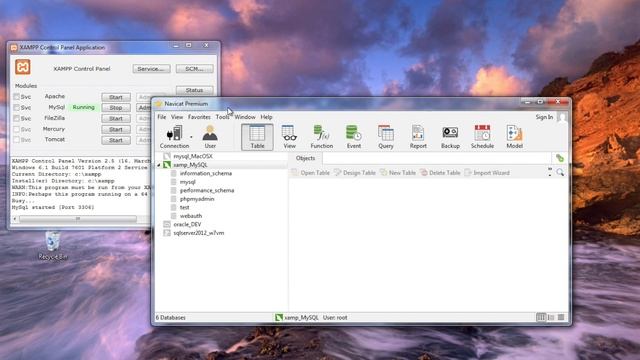
Task: Click the Delete Table button
Action: pyautogui.click(x=440, y=173)
